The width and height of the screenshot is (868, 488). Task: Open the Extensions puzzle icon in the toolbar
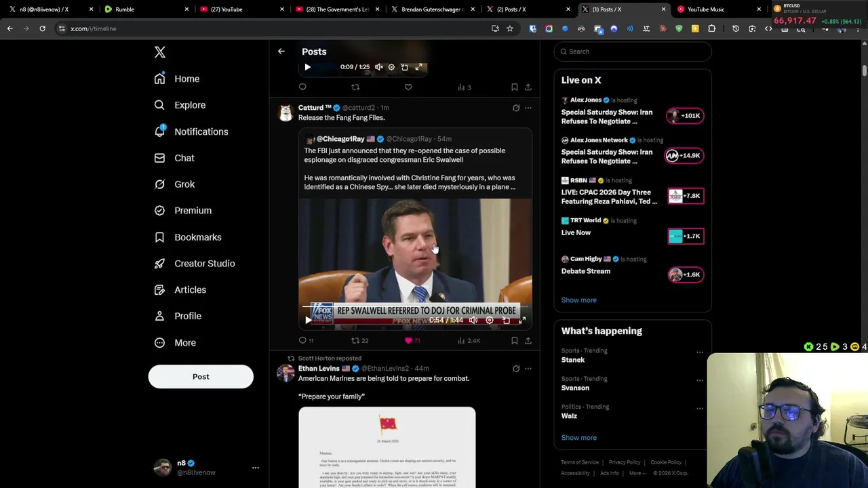[x=711, y=28]
